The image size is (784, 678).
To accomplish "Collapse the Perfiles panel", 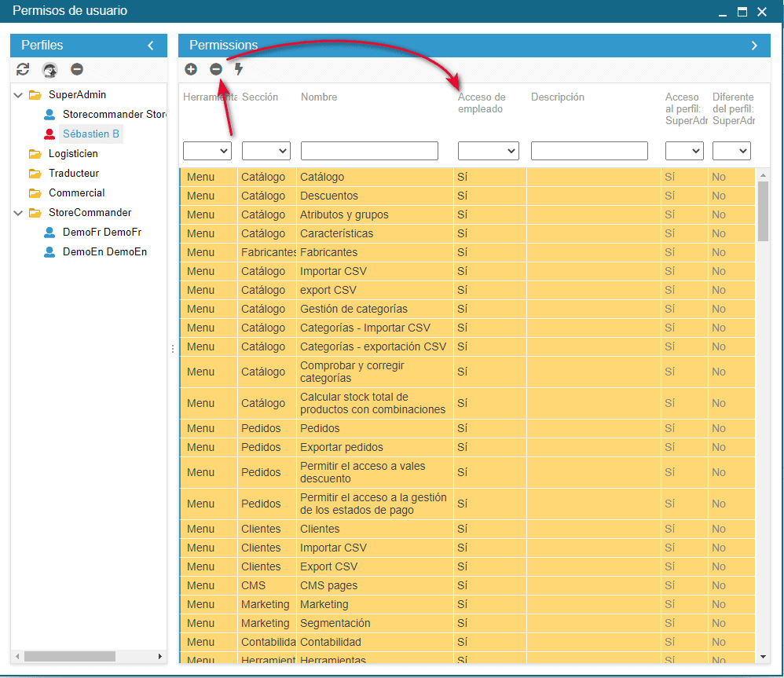I will pos(151,46).
